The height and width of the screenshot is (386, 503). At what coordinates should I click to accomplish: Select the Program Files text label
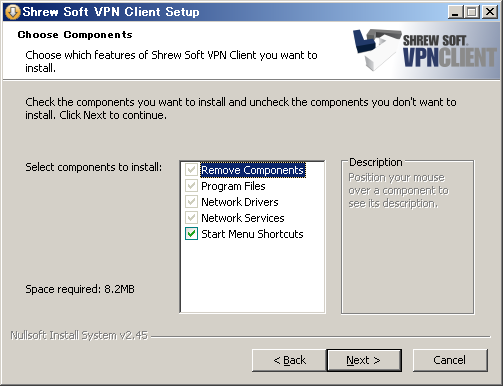tap(233, 186)
